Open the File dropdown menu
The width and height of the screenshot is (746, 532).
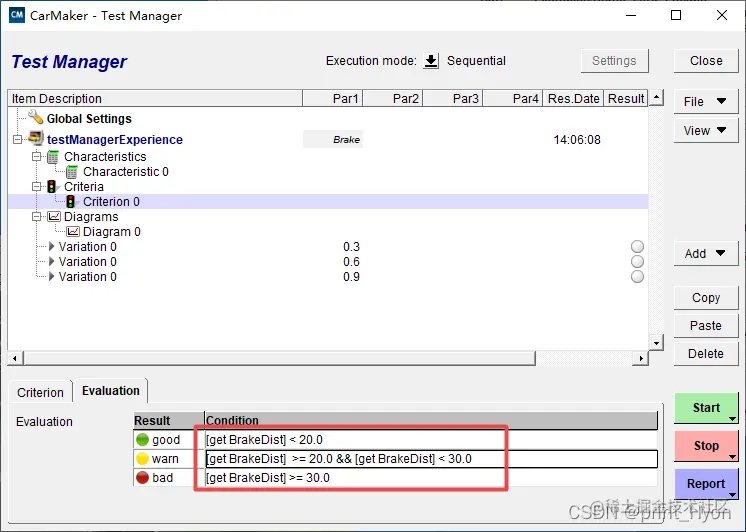point(706,101)
